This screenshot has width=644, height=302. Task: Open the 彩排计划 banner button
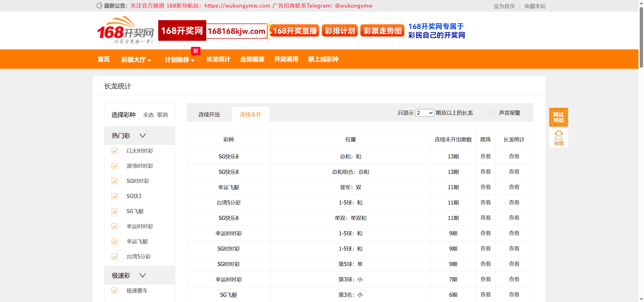340,31
